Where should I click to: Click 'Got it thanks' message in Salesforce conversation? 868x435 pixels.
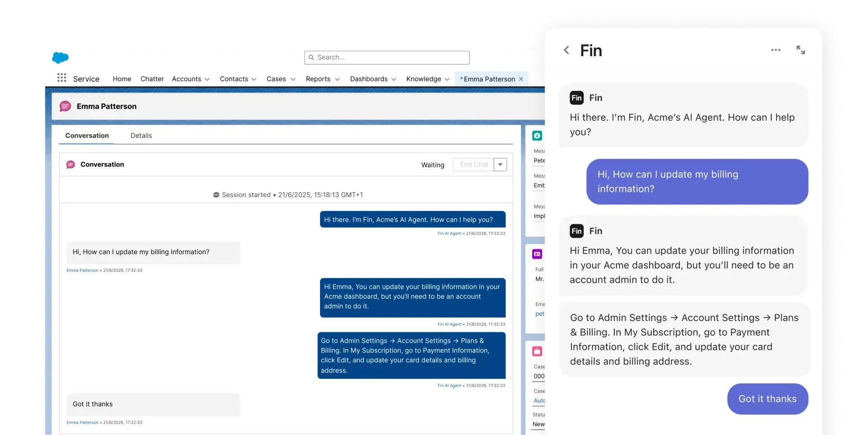point(153,405)
